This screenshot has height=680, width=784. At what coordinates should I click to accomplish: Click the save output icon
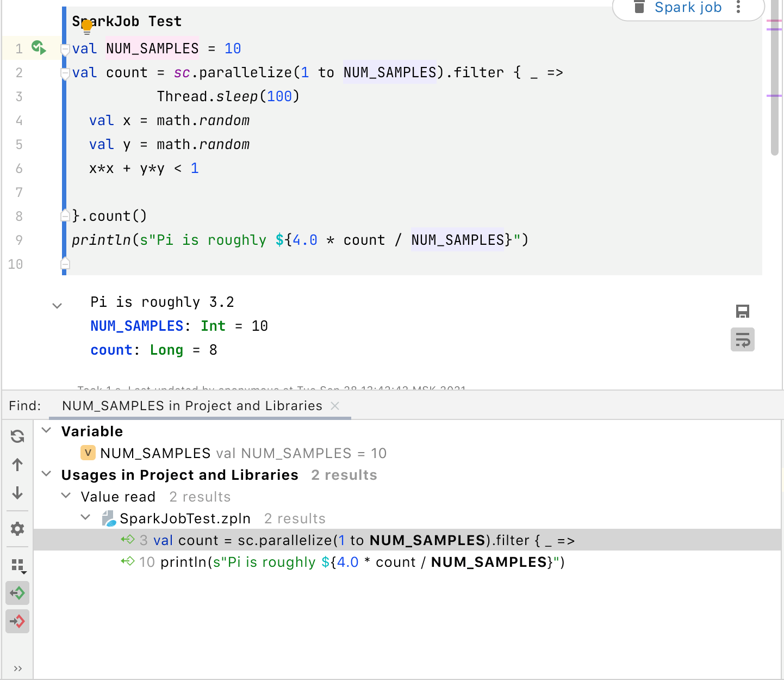point(742,311)
